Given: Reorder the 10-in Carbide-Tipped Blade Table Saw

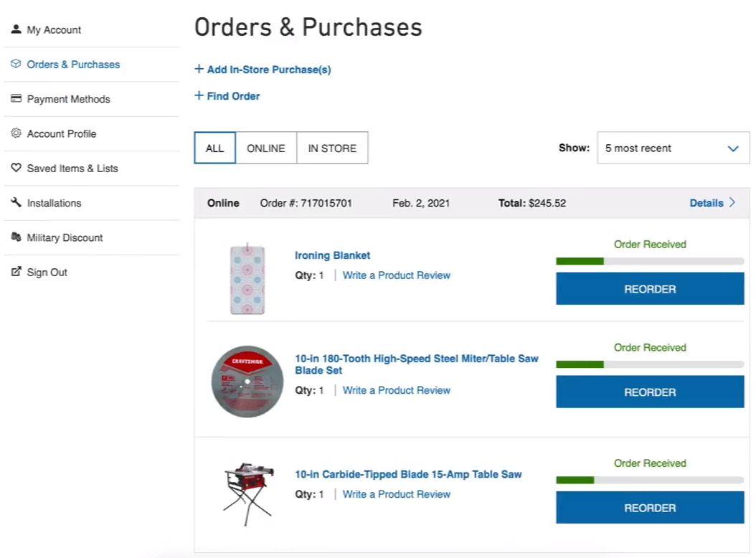Looking at the screenshot, I should click(x=650, y=508).
